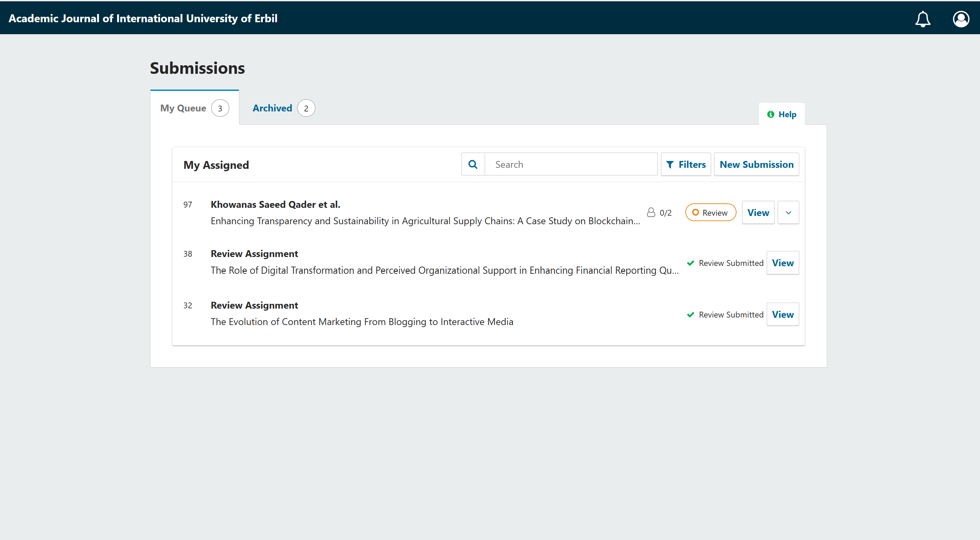980x540 pixels.
Task: Open the Help panel
Action: point(781,114)
